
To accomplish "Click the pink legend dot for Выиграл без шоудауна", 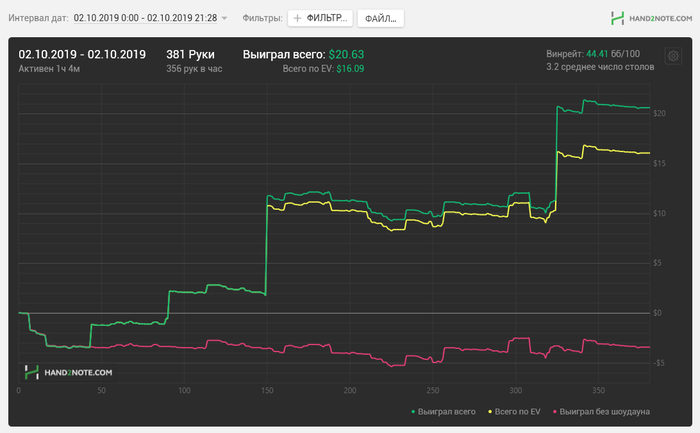I will tap(555, 412).
